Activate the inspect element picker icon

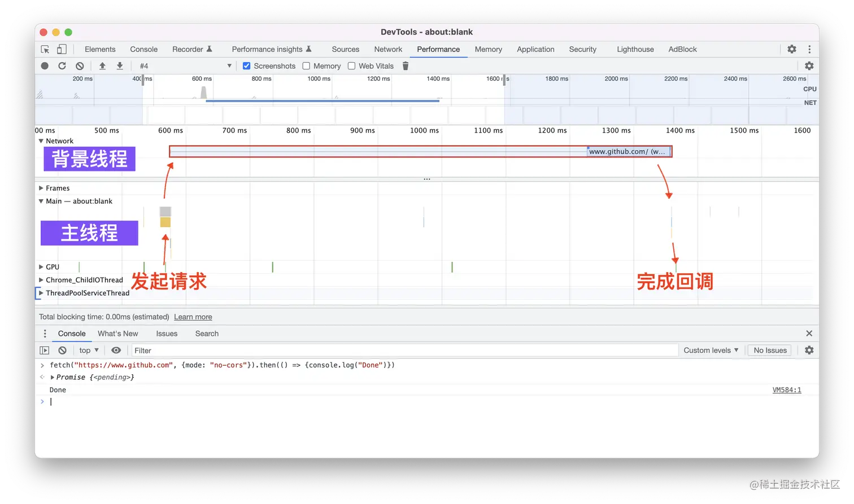pyautogui.click(x=45, y=49)
